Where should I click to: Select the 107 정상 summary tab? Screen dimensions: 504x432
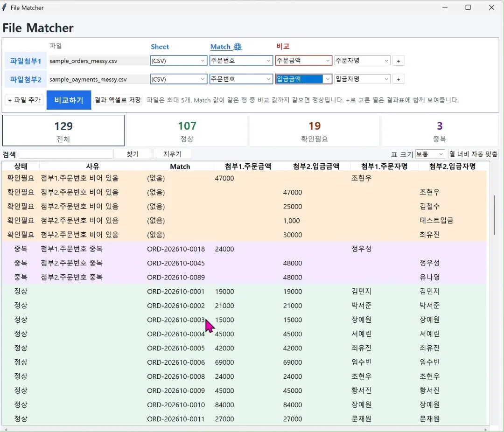[x=187, y=131]
